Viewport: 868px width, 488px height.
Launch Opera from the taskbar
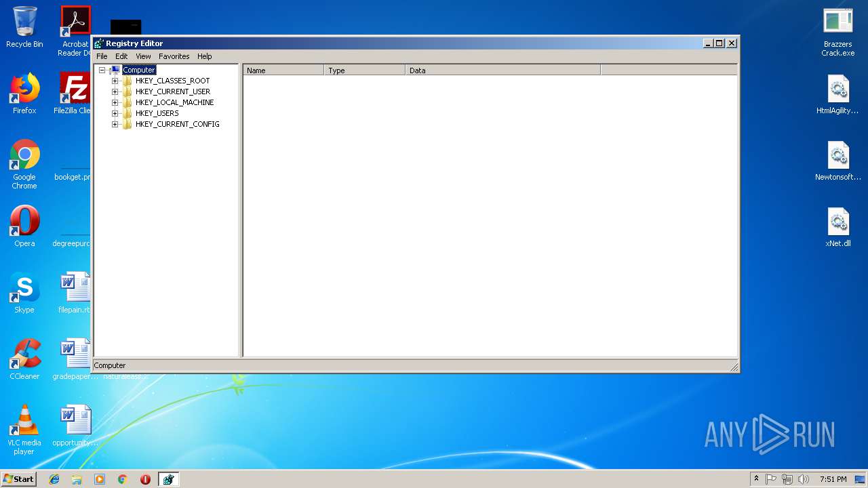click(x=145, y=479)
